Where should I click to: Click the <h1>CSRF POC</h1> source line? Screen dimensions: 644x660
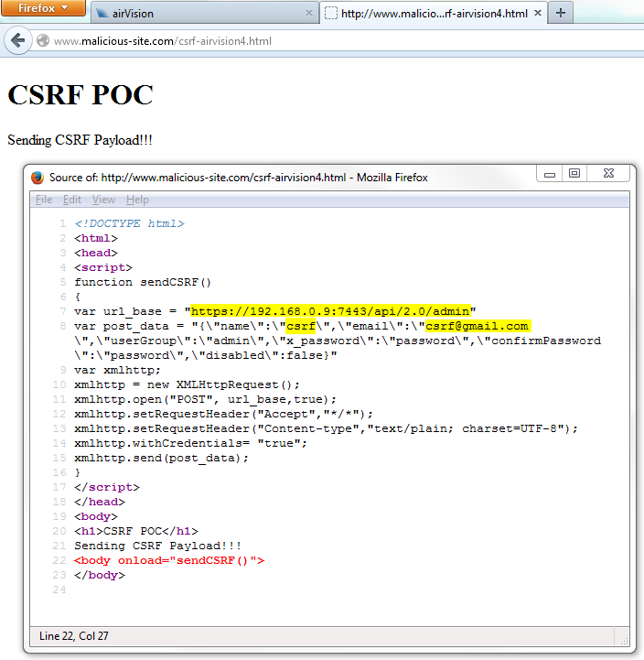pos(136,531)
